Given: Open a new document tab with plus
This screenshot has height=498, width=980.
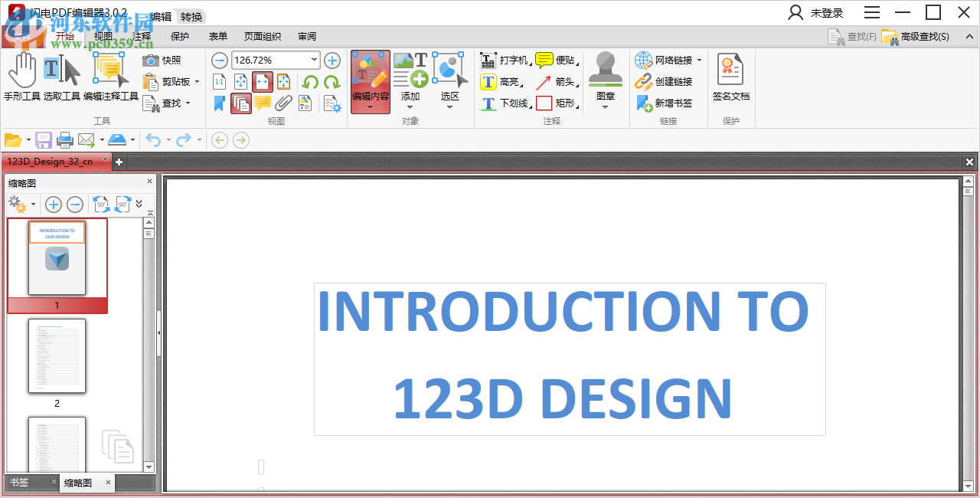Looking at the screenshot, I should (119, 162).
